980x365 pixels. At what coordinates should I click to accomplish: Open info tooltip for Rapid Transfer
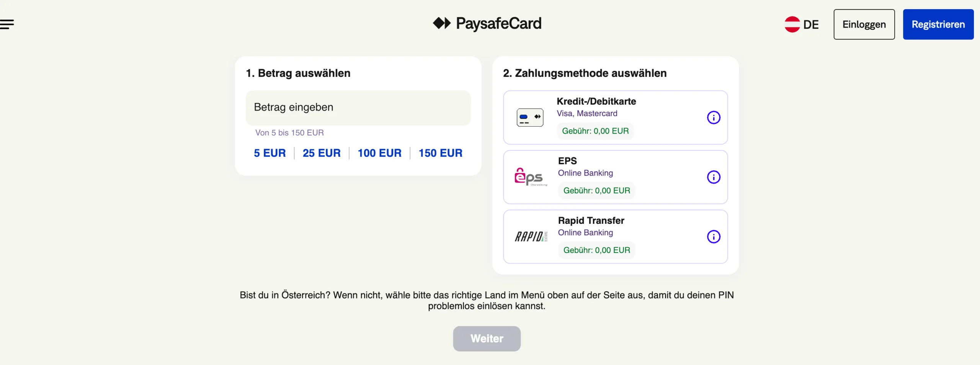tap(714, 236)
